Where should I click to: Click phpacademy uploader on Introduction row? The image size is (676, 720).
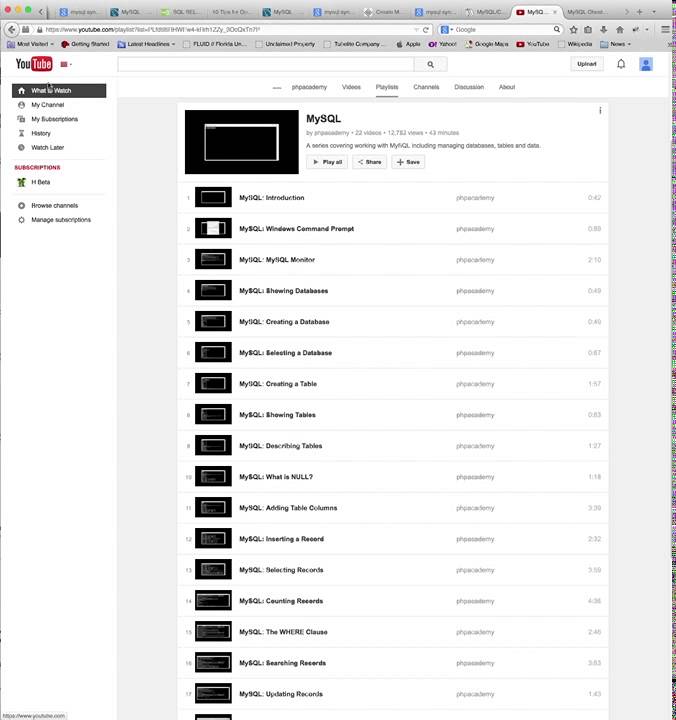475,198
